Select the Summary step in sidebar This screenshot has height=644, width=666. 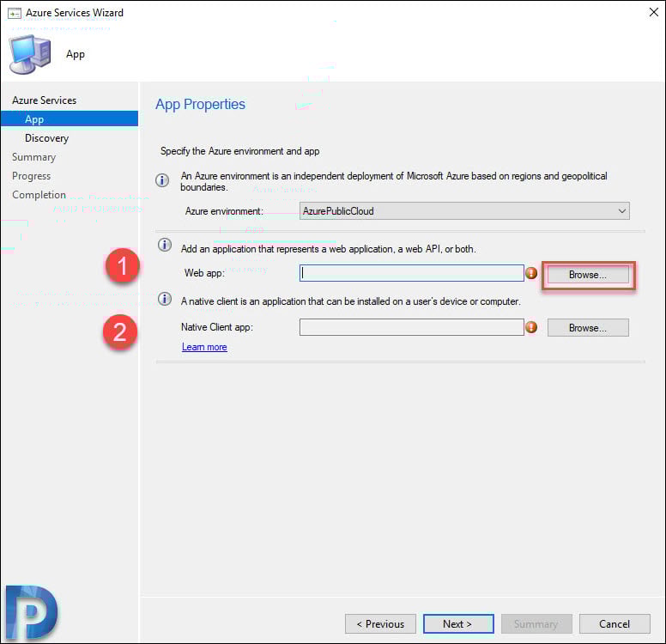coord(34,157)
